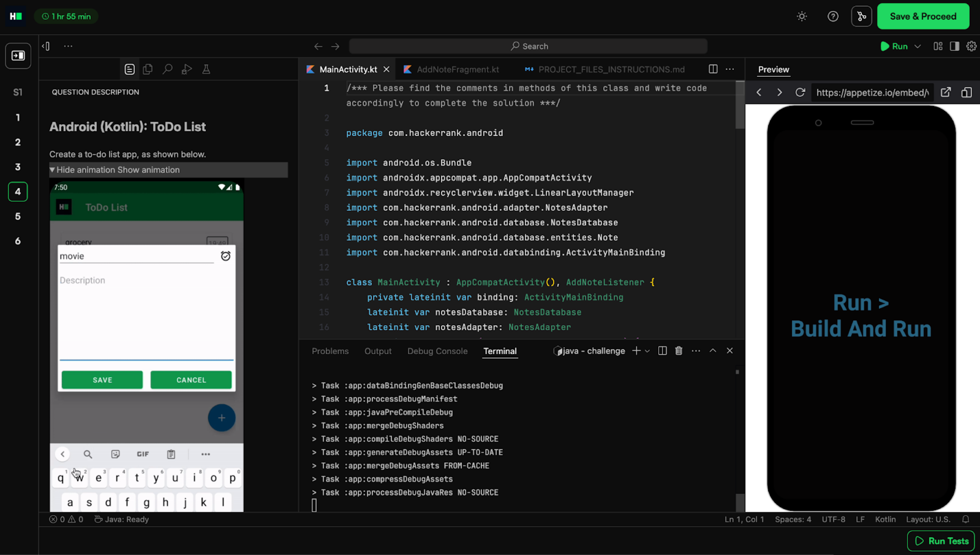Open the git source control icon
This screenshot has height=555, width=980.
[861, 17]
